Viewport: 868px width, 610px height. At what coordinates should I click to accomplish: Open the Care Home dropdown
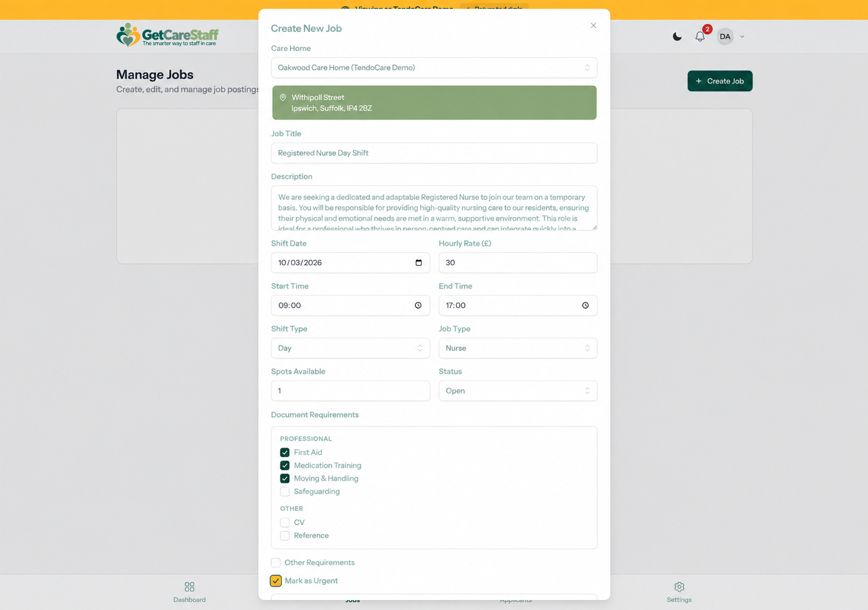434,68
